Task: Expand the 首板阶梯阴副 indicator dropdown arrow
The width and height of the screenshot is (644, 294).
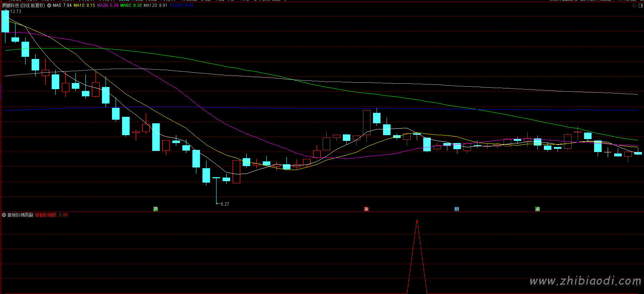Action: pyautogui.click(x=4, y=215)
